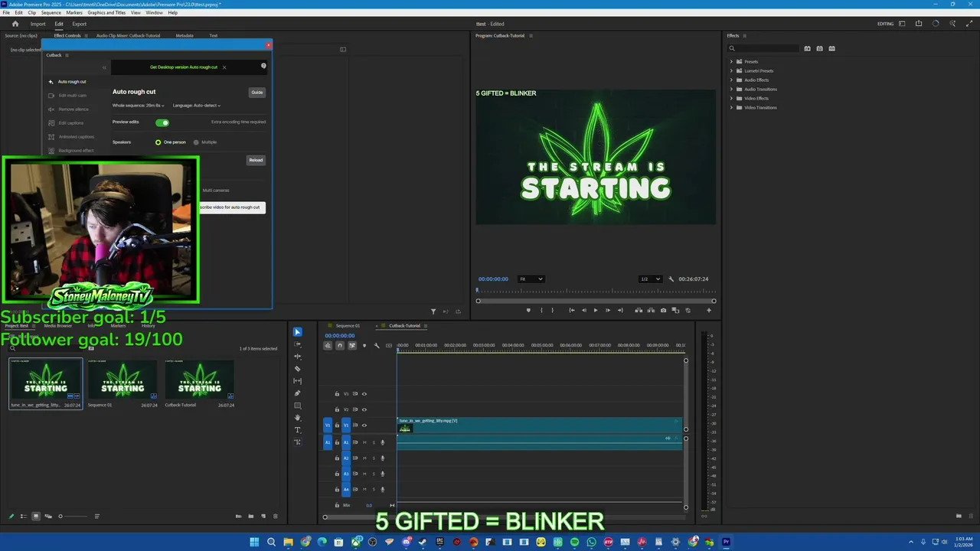Select the Ripple Edit tool
Viewport: 980px width, 551px height.
point(298,357)
